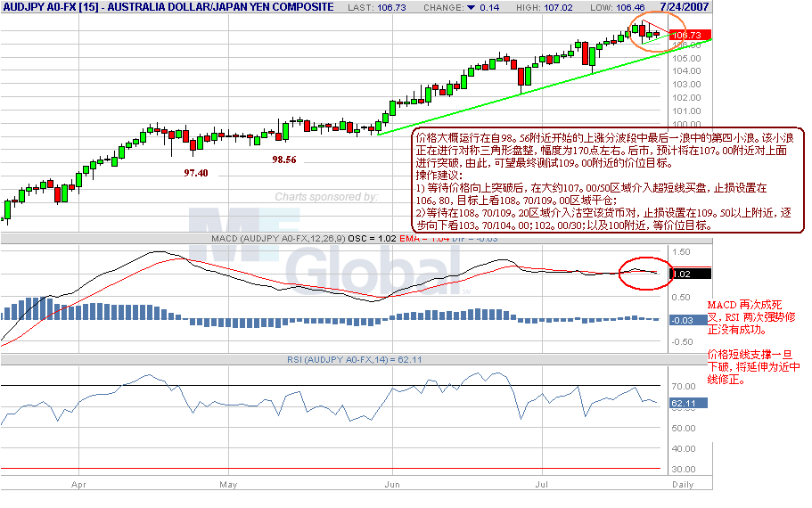This screenshot has width=812, height=508.
Task: Click the 1.50 MACD axis label
Action: pyautogui.click(x=681, y=252)
